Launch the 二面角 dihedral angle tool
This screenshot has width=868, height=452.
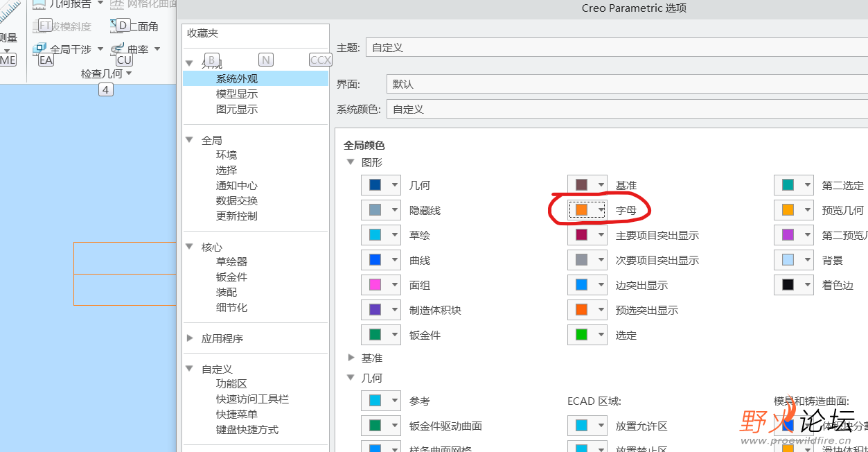pos(144,26)
